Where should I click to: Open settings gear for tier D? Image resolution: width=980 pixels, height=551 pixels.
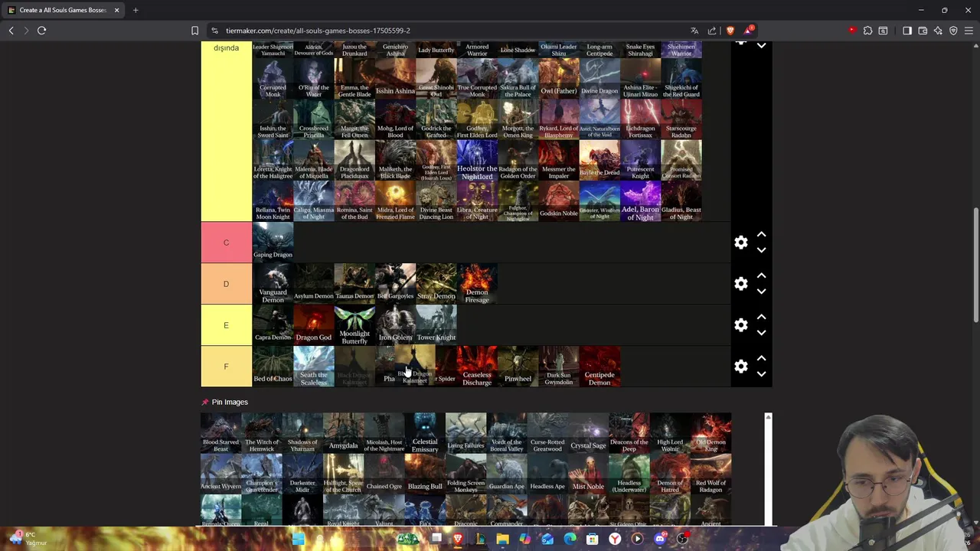[740, 284]
